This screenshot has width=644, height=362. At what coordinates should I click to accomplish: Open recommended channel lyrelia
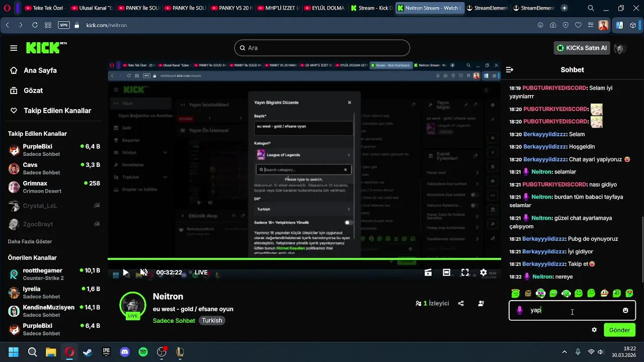[55, 293]
